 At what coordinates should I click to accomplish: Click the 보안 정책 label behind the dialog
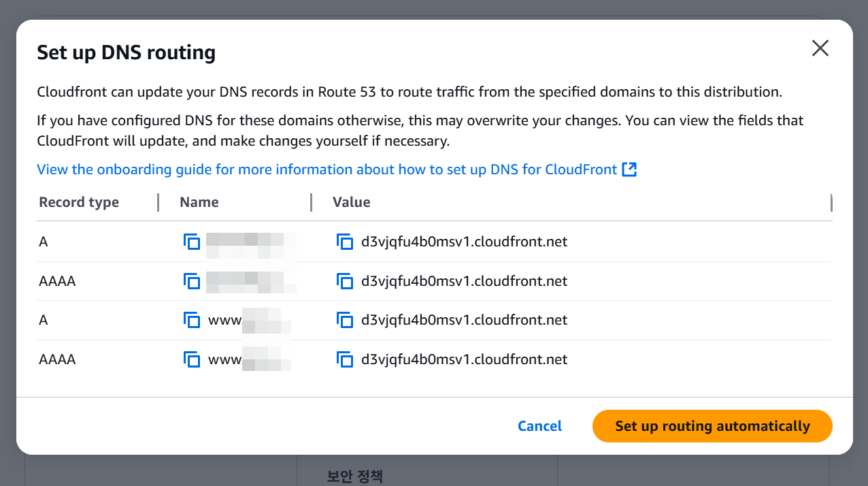tap(355, 476)
